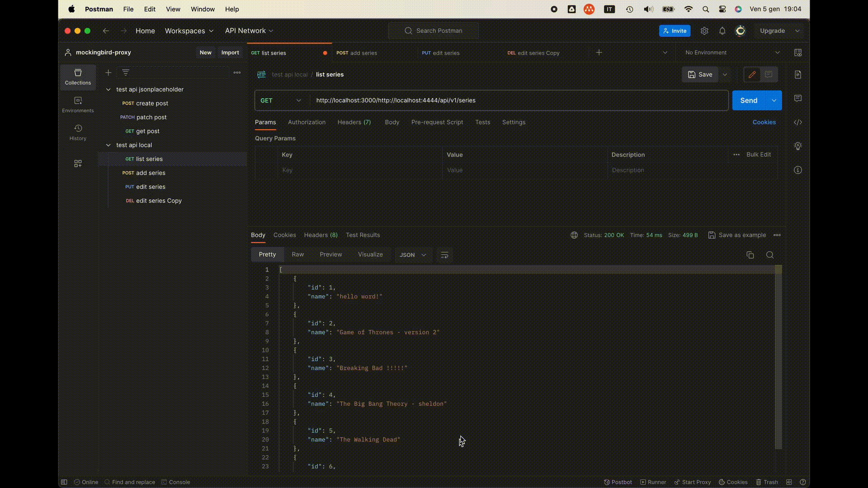Click the blue Send button
Viewport: 868px width, 488px height.
click(748, 100)
